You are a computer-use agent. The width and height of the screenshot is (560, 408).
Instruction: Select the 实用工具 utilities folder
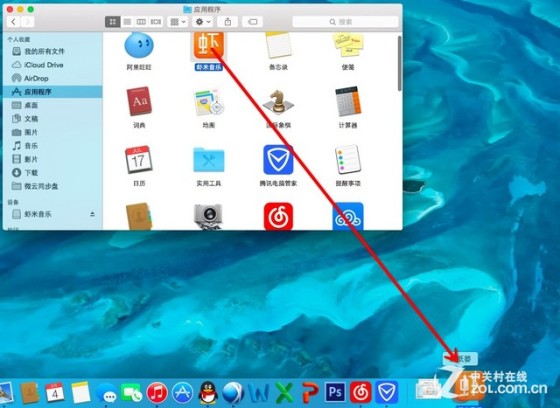209,160
